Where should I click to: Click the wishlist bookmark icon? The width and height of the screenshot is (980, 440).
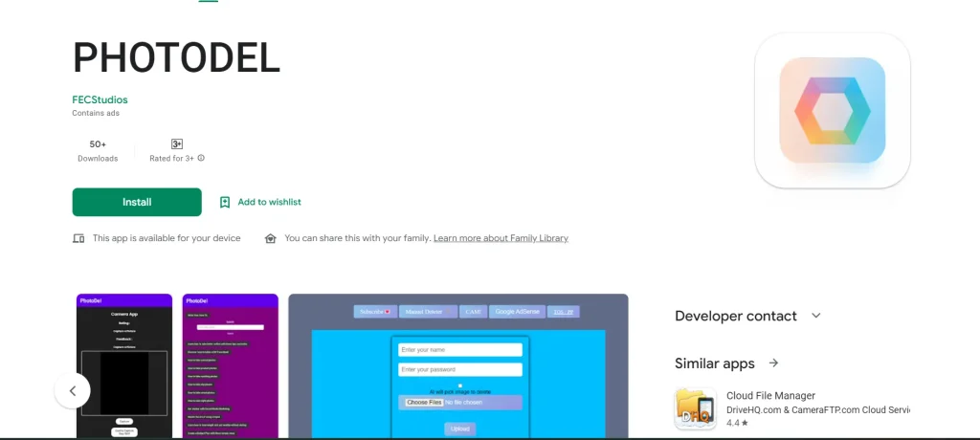pos(225,202)
